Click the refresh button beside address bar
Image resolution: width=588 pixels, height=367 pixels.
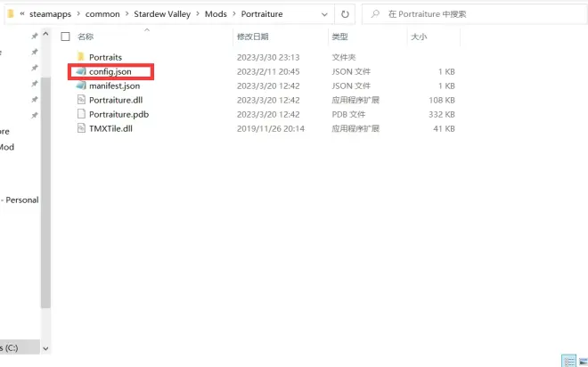coord(345,14)
